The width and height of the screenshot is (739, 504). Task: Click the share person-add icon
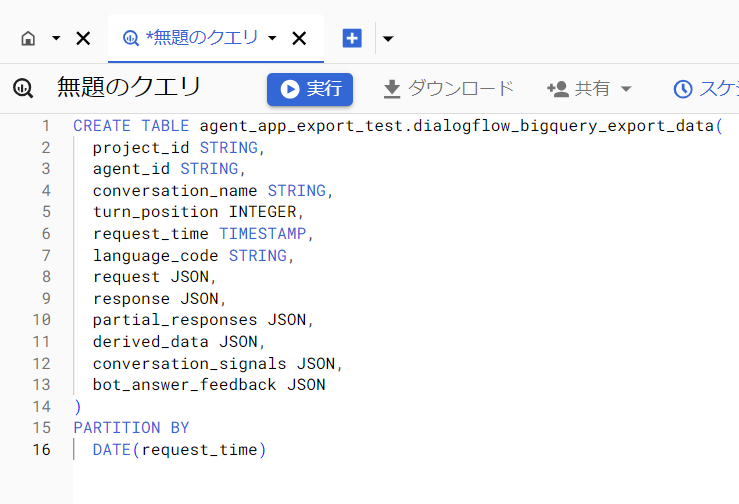click(x=557, y=89)
